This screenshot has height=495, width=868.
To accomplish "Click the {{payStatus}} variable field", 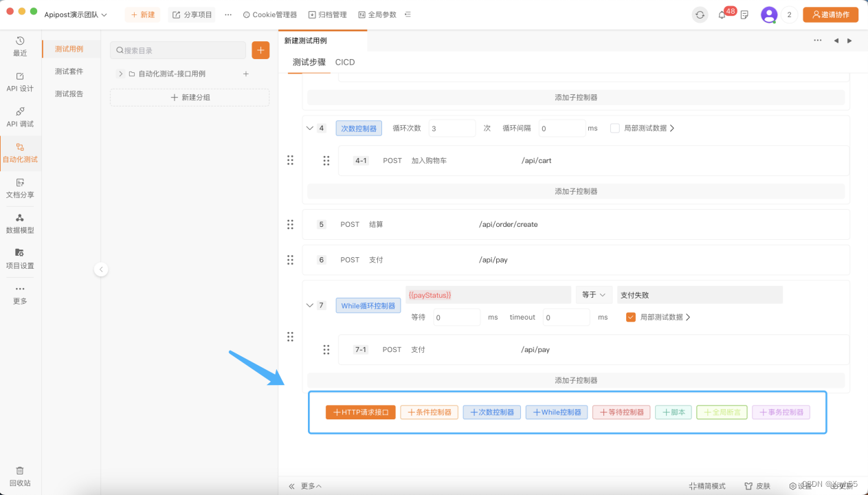I will (489, 295).
